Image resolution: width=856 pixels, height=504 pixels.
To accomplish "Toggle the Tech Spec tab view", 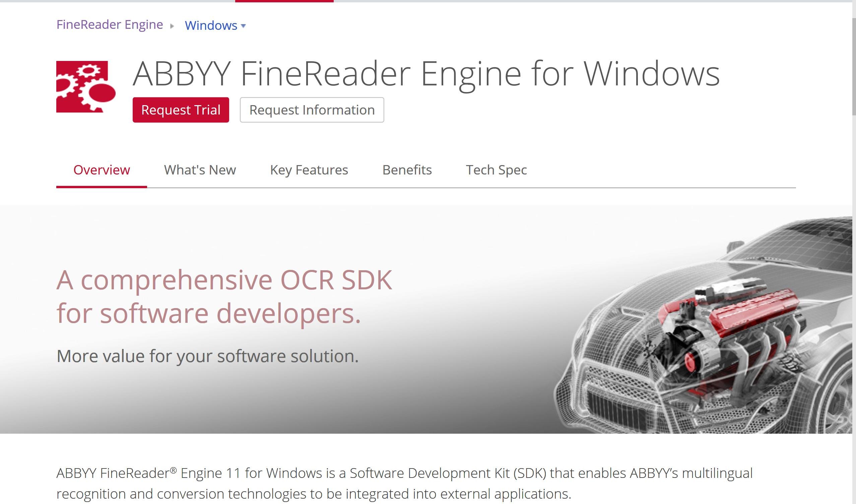I will coord(497,169).
